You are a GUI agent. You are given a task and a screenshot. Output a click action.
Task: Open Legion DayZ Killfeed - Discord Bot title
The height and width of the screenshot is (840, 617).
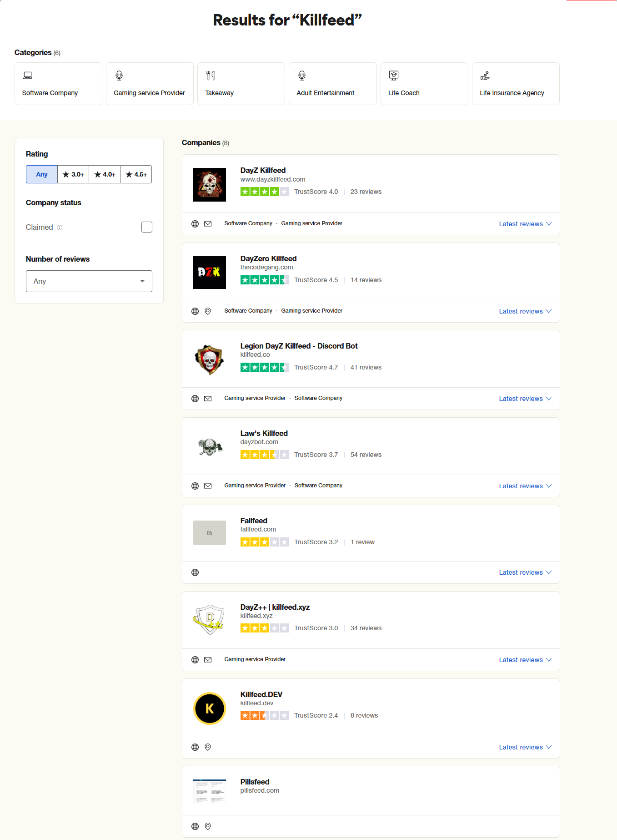coord(299,346)
